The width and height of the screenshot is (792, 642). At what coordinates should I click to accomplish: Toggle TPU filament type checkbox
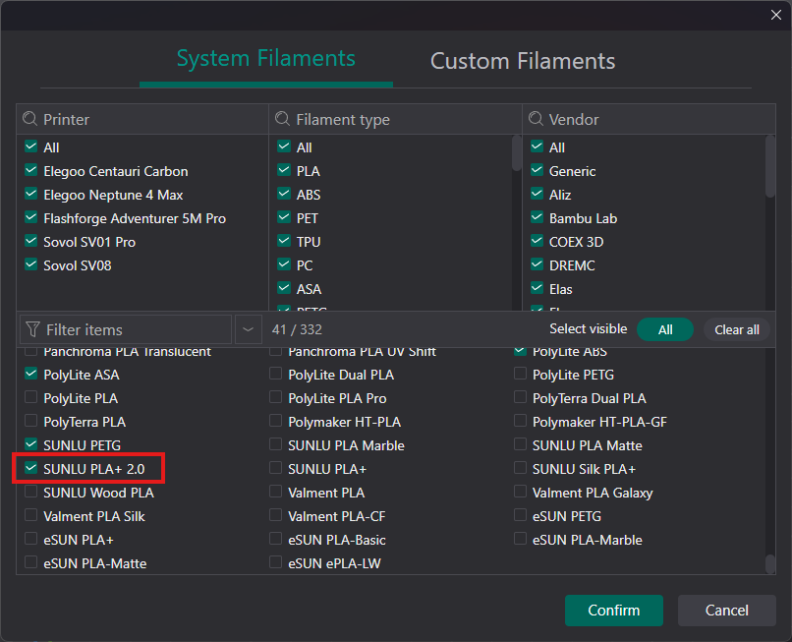point(284,241)
